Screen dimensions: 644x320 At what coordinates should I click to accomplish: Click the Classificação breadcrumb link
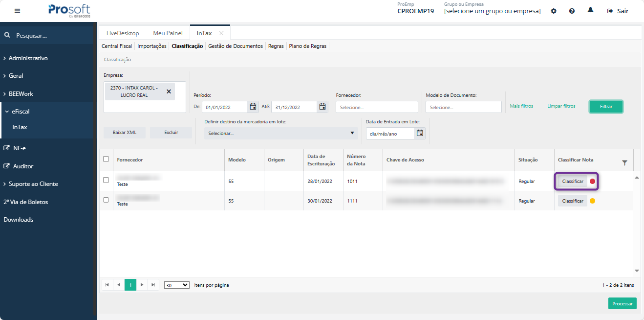pos(117,60)
